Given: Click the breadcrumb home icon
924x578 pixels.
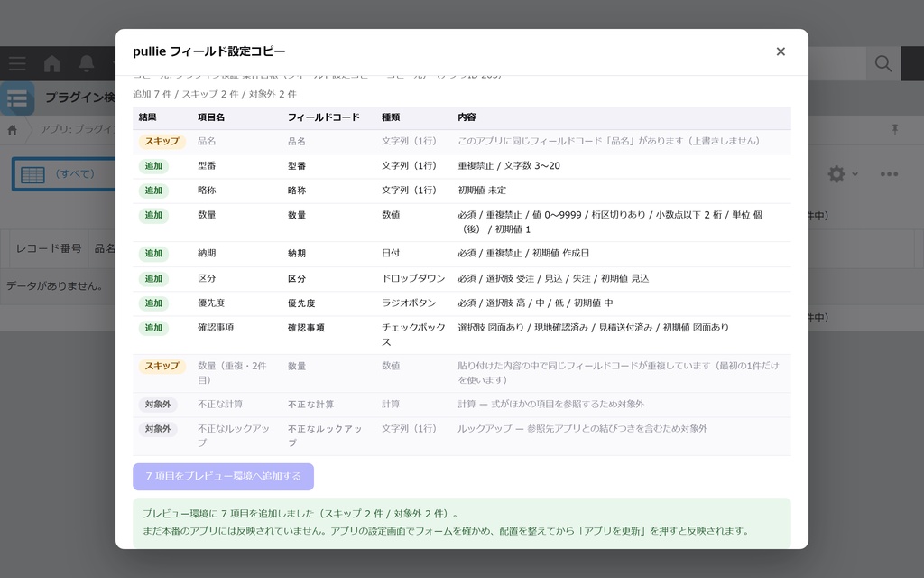Looking at the screenshot, I should click(x=13, y=130).
